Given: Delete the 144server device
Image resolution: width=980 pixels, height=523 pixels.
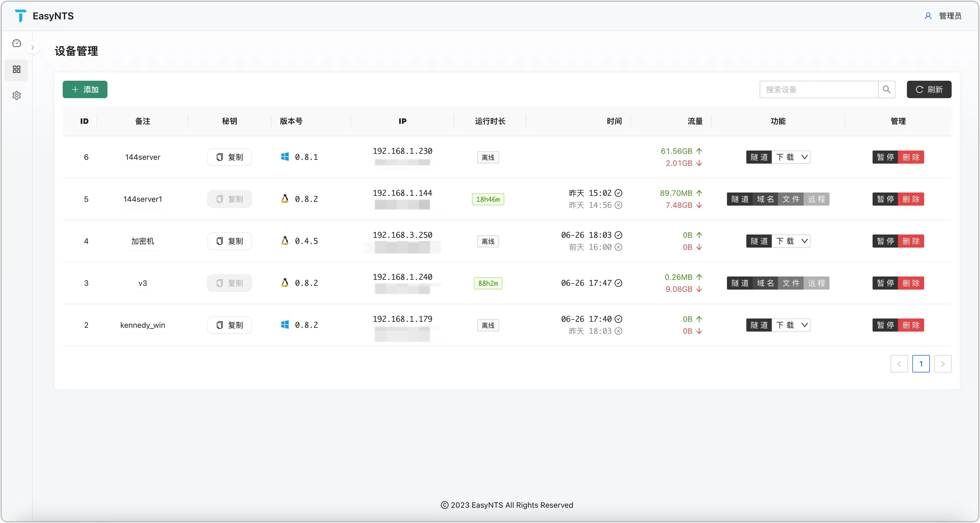Looking at the screenshot, I should [911, 157].
